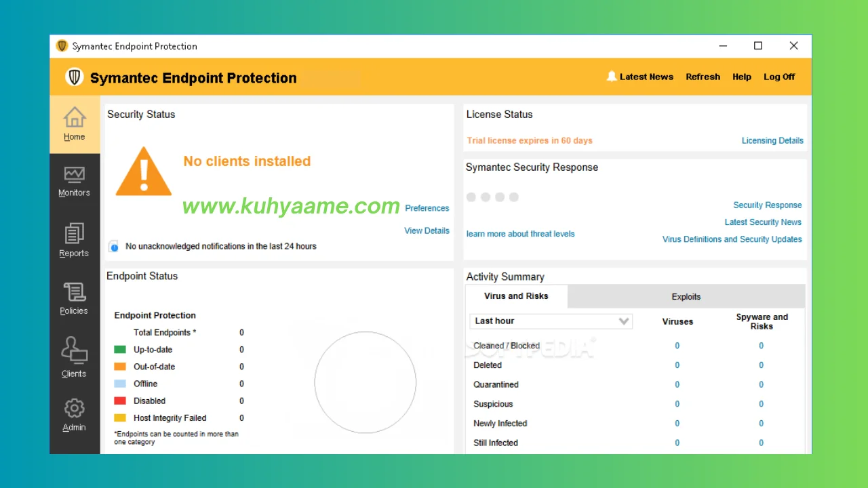868x488 pixels.
Task: Click the Refresh link in header
Action: tap(703, 77)
